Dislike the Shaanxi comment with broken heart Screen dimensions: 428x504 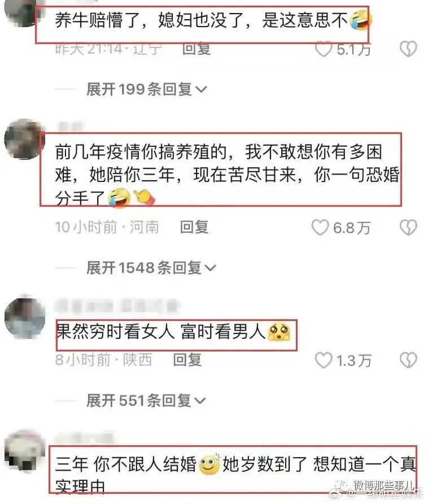point(408,360)
